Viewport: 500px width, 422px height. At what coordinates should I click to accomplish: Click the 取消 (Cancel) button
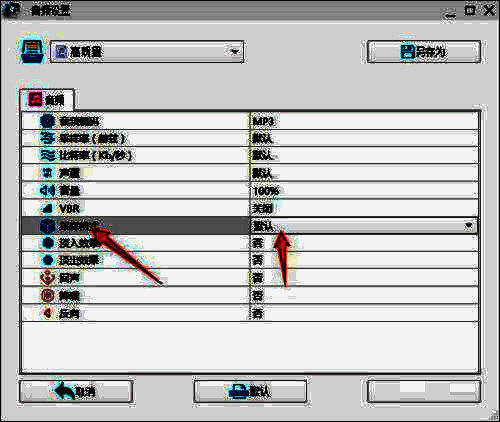tap(76, 391)
